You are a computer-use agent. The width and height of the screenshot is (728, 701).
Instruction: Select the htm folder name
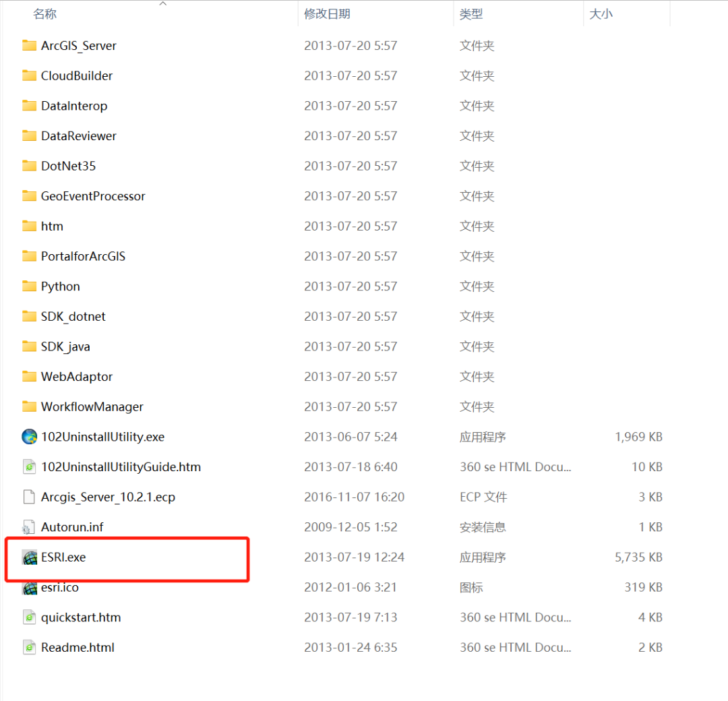point(52,226)
